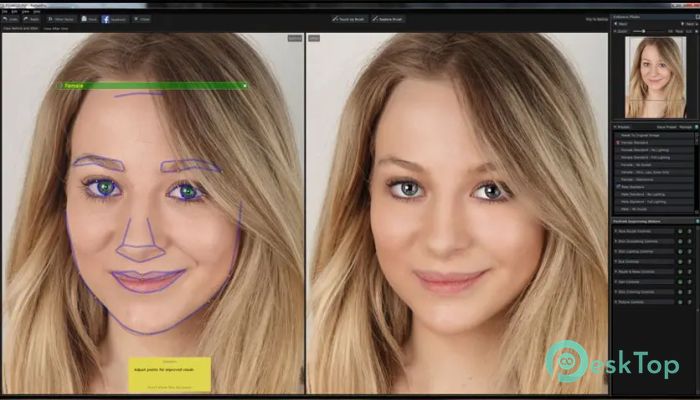
Task: Open the Other Faces tool
Action: click(x=61, y=19)
